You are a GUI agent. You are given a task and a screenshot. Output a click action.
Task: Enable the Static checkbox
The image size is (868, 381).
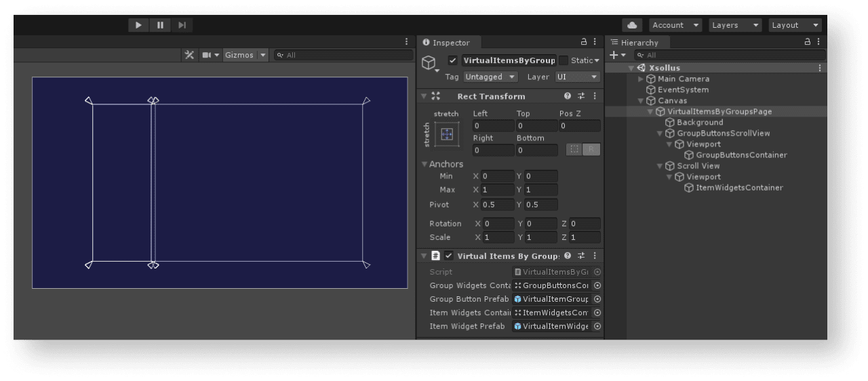tap(564, 60)
